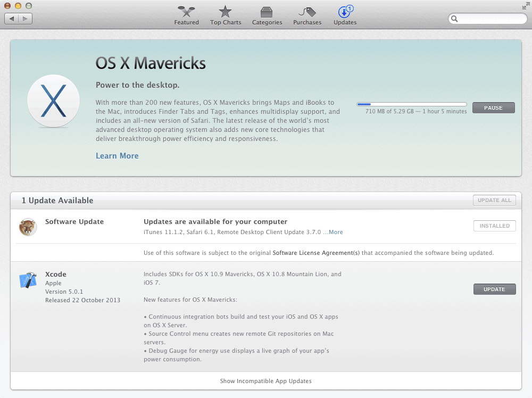Screen dimensions: 532x398
Task: Pause the OS X Mavericks download
Action: [493, 108]
